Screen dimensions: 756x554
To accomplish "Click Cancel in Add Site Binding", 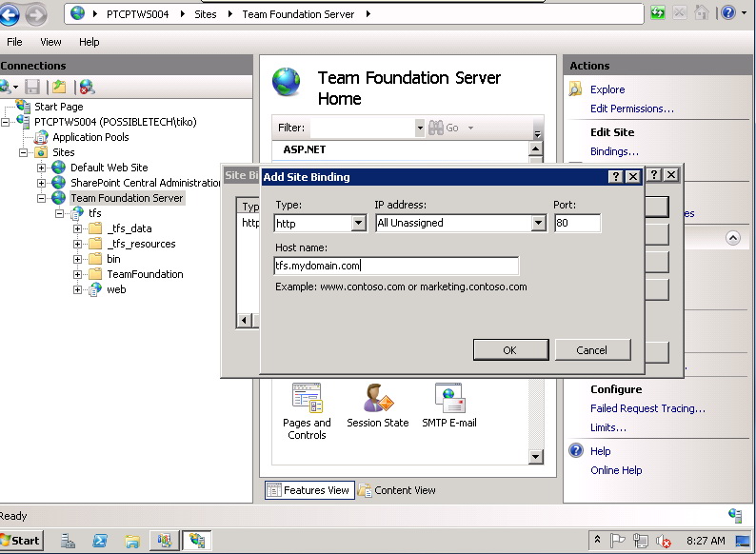I will coord(592,350).
